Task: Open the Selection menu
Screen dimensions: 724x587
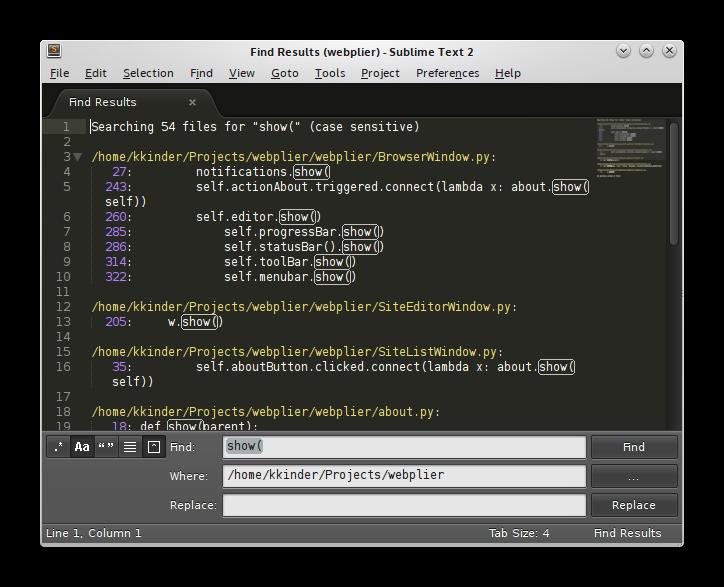Action: (148, 73)
